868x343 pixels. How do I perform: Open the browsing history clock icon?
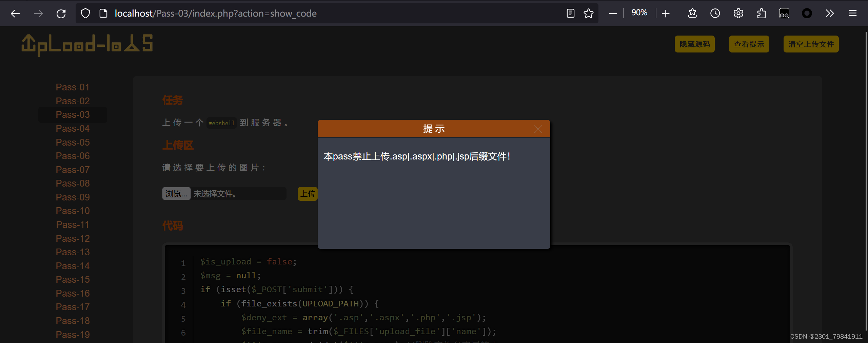(715, 13)
